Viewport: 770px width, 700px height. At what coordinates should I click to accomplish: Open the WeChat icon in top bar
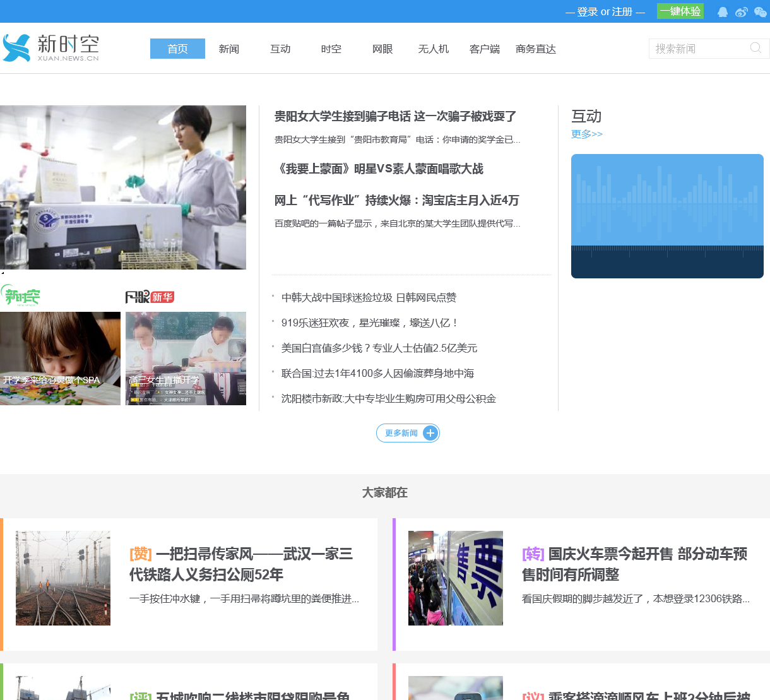coord(761,12)
